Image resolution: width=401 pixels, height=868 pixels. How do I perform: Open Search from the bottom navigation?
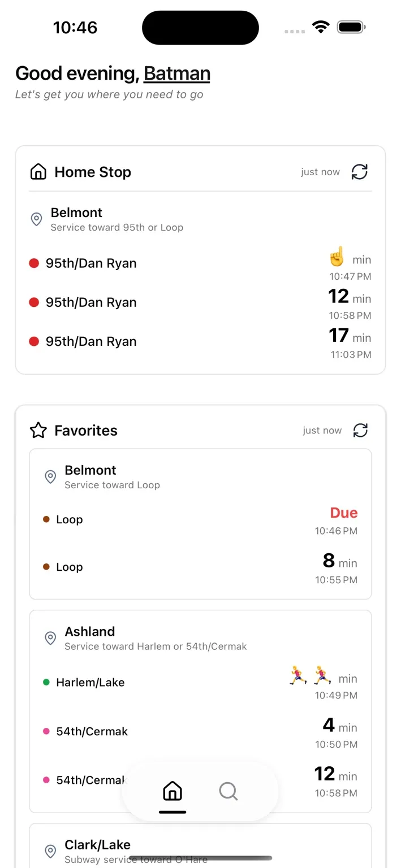pos(228,792)
